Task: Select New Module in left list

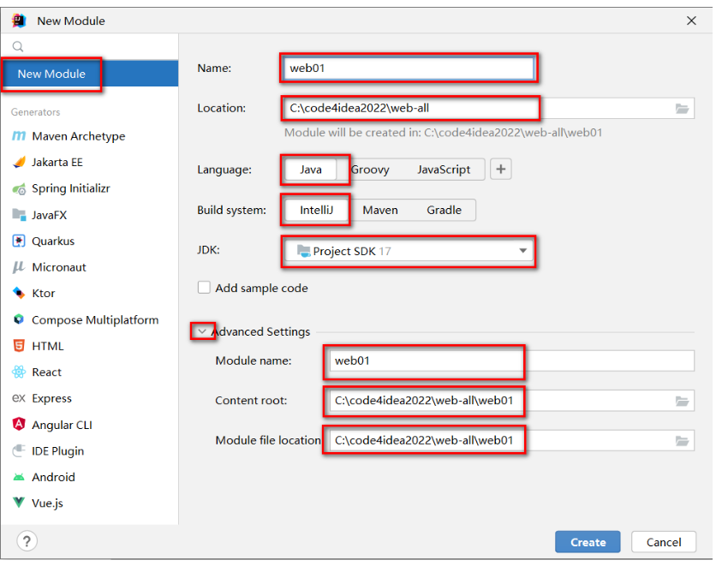Action: click(x=90, y=74)
